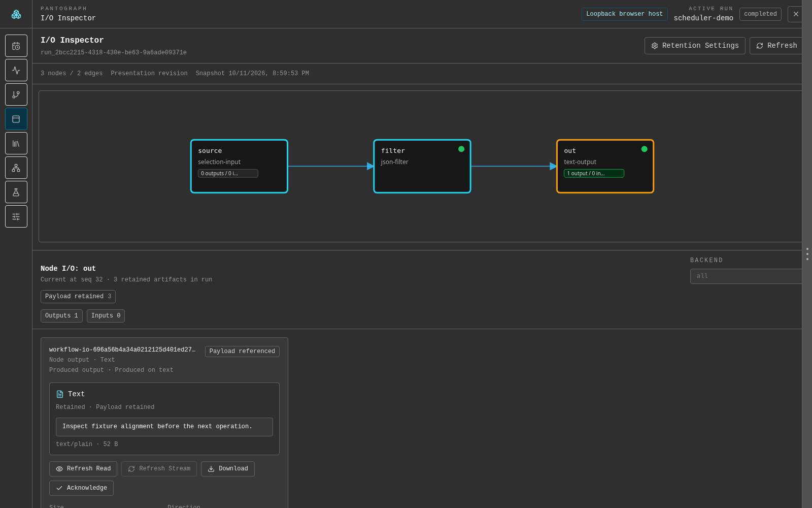Open the sliders settings sidebar icon

tap(16, 216)
